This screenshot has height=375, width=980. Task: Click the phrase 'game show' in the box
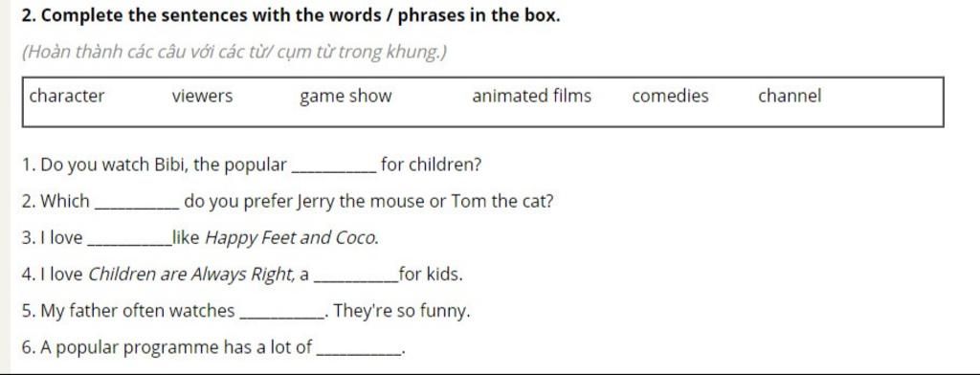pos(345,97)
